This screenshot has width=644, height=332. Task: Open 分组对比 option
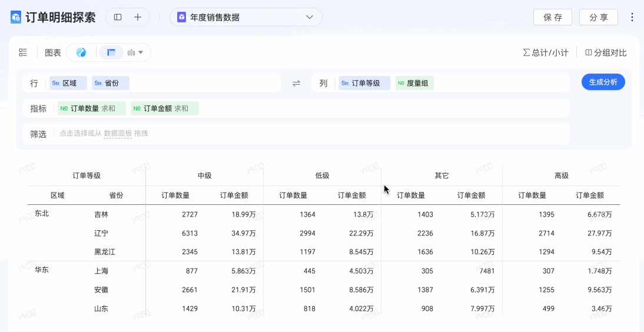(x=606, y=52)
